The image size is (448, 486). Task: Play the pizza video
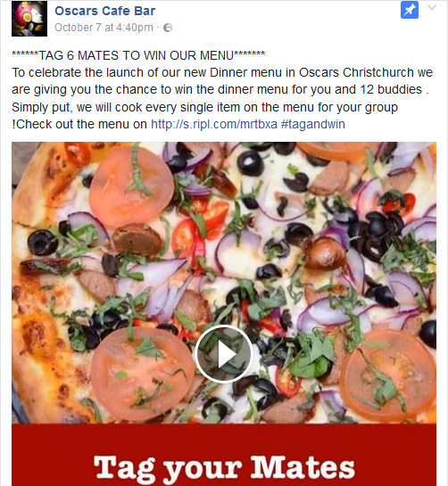tap(224, 354)
